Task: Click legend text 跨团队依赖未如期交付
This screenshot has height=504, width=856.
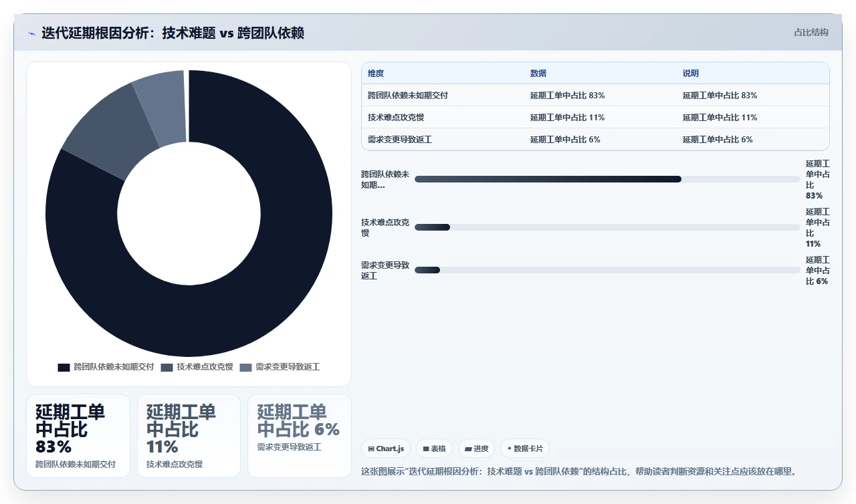Action: [x=114, y=368]
